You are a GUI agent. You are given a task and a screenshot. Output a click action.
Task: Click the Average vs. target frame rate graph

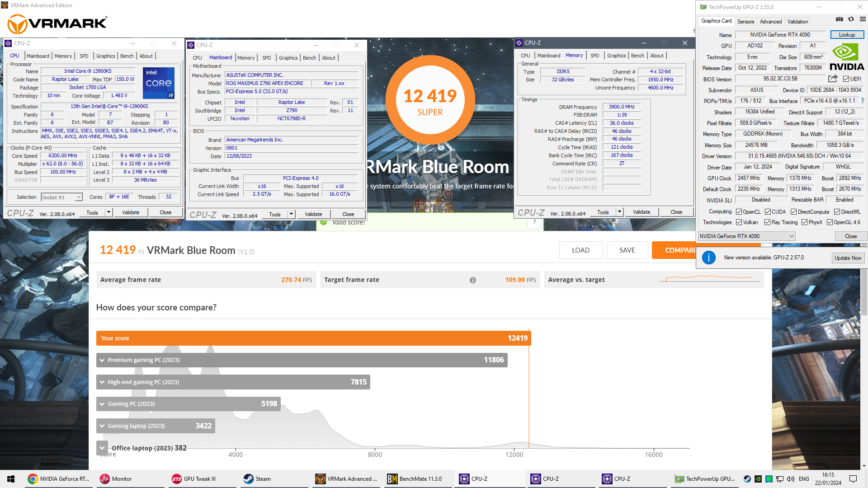point(709,279)
